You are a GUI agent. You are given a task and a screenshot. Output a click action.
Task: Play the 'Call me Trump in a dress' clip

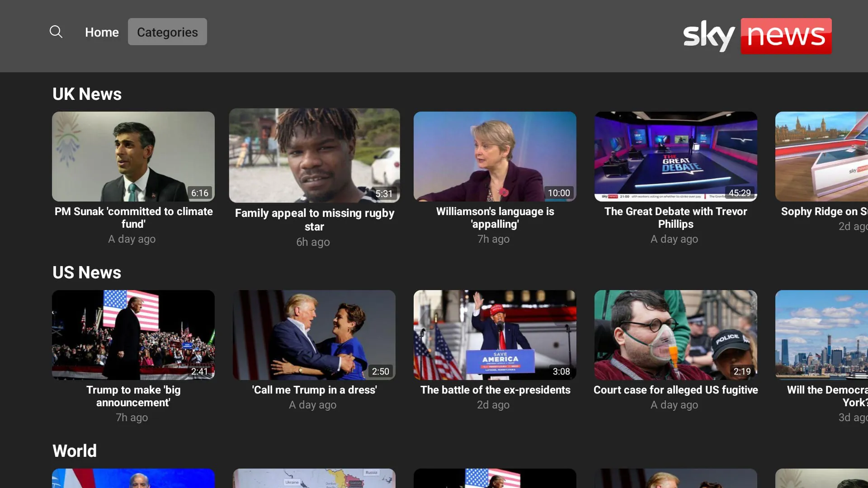pos(314,335)
